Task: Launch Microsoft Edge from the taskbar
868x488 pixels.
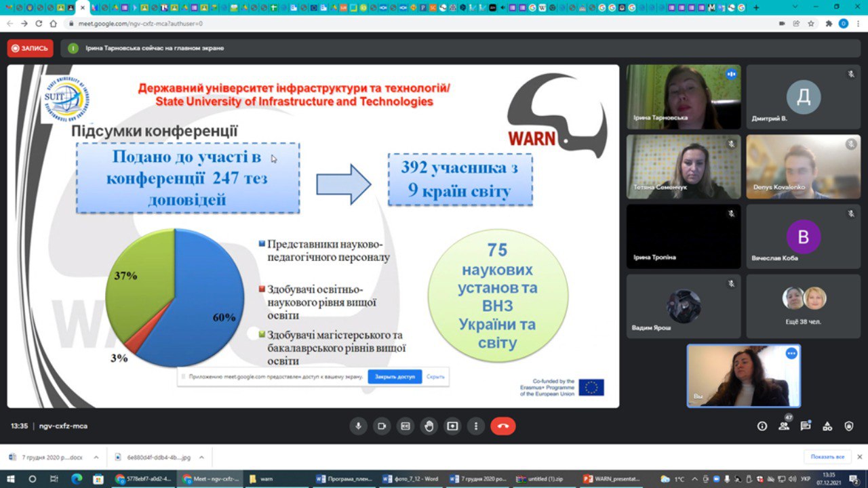Action: click(77, 479)
